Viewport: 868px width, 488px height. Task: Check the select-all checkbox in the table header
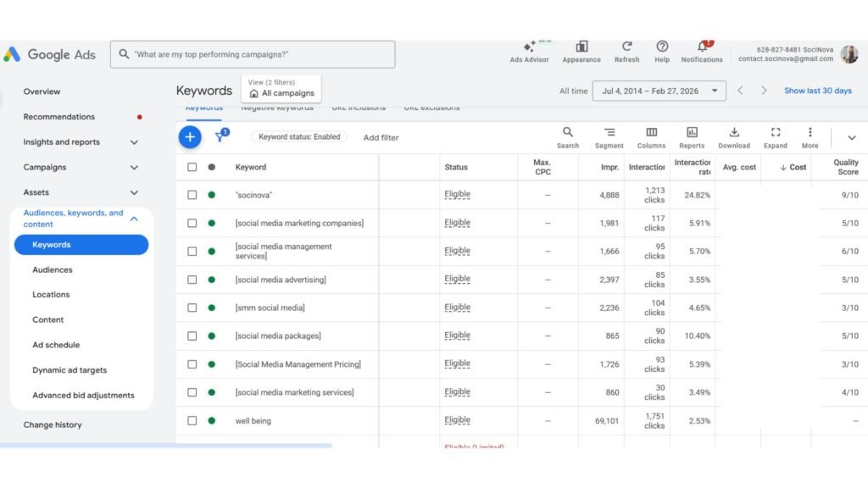pos(192,167)
